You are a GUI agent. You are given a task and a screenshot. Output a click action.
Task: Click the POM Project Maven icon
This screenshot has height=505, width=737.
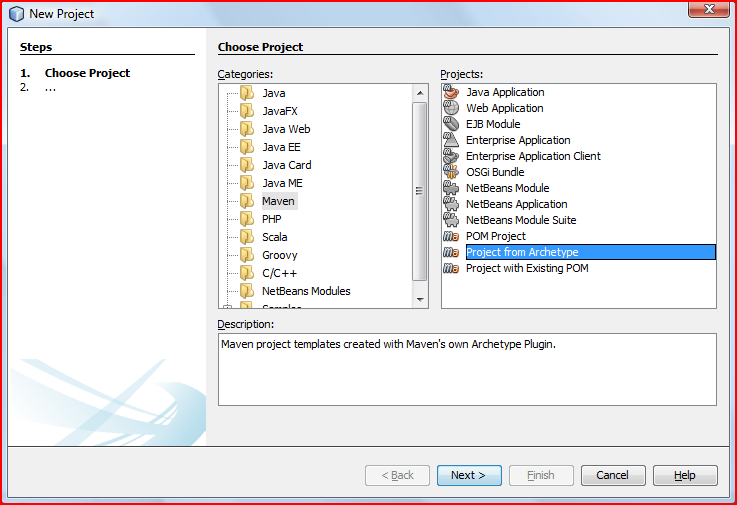click(x=451, y=236)
